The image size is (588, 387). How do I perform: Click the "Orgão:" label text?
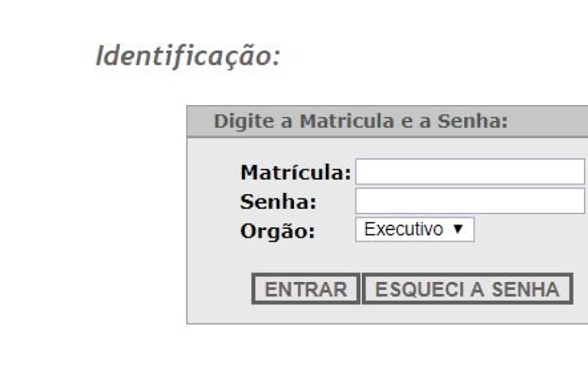[x=277, y=232]
